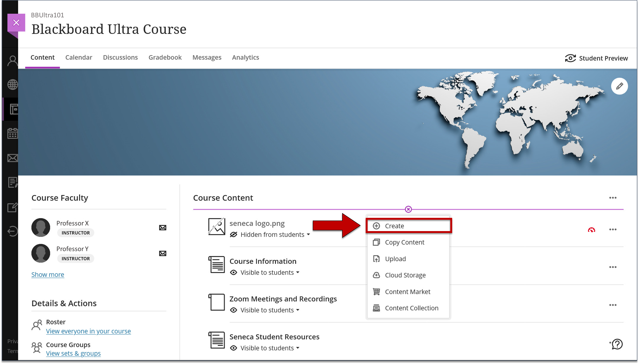Image resolution: width=639 pixels, height=364 pixels.
Task: Open the grades icon in sidebar
Action: [13, 182]
